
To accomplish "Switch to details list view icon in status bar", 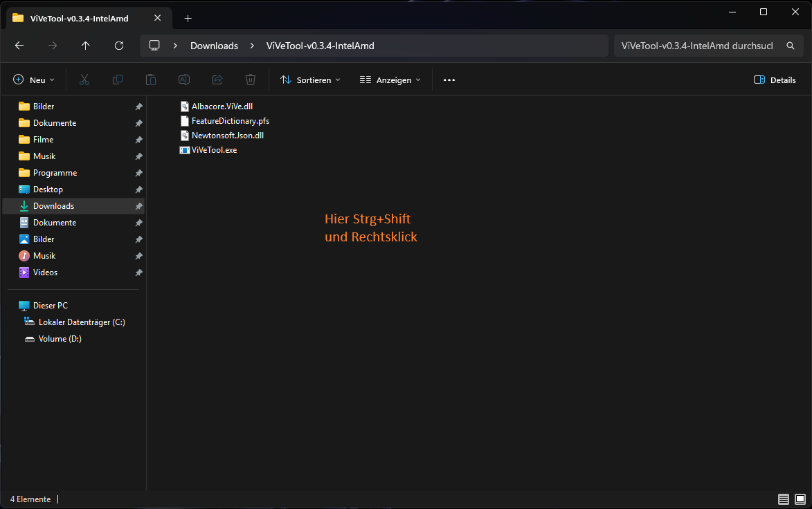I will [784, 499].
